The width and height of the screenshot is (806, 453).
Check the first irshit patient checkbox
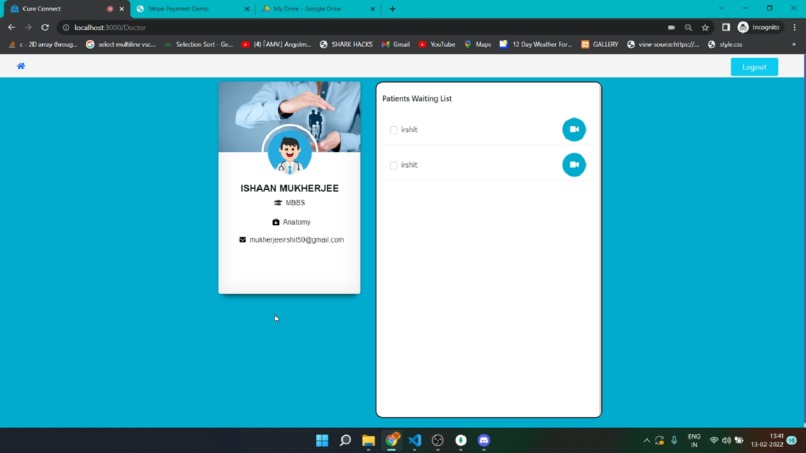click(x=393, y=130)
